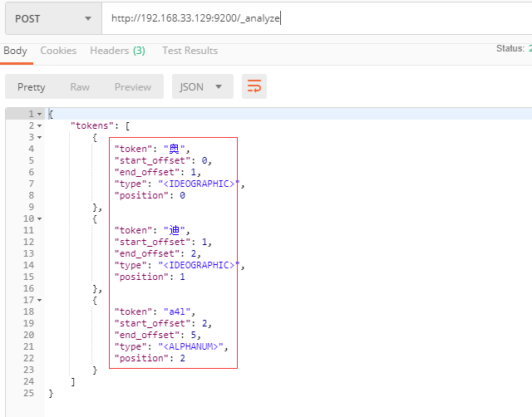Click the "tokens" key text
Image resolution: width=532 pixels, height=417 pixels.
coord(92,125)
